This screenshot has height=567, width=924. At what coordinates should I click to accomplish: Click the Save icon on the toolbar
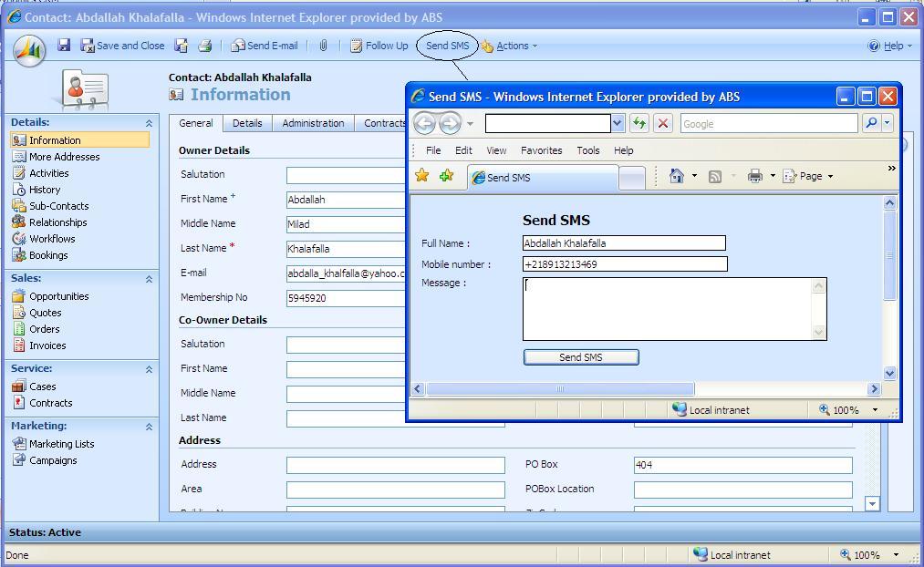pos(62,46)
